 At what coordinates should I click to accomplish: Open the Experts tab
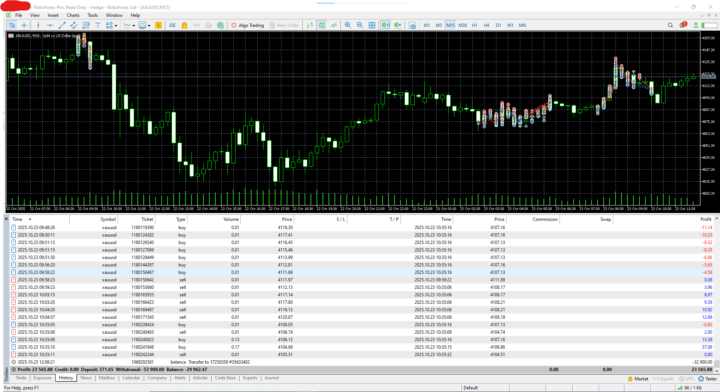[x=250, y=378]
